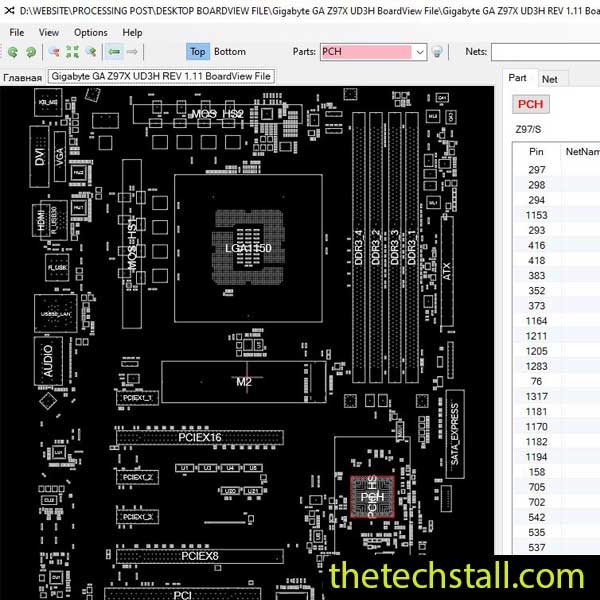600x600 pixels.
Task: Expand the Parts dropdown arrow
Action: (x=419, y=52)
